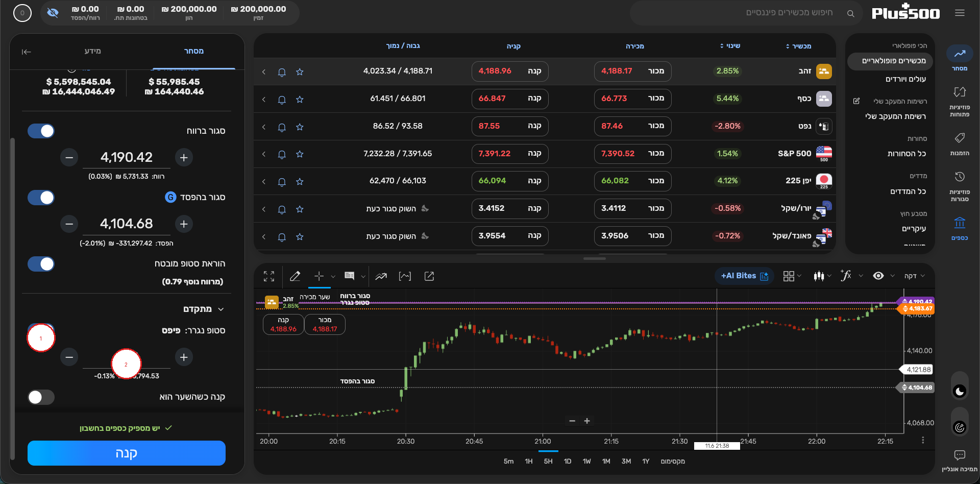Click the fullscreen chart expand icon
This screenshot has width=980, height=484.
coord(269,276)
